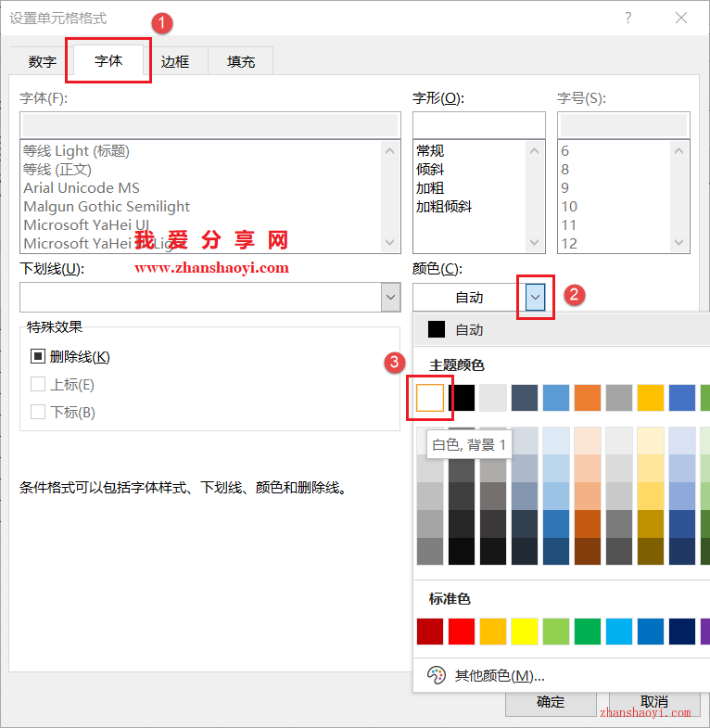710x728 pixels.
Task: Click 字号 list scroll-up arrow
Action: click(x=678, y=151)
